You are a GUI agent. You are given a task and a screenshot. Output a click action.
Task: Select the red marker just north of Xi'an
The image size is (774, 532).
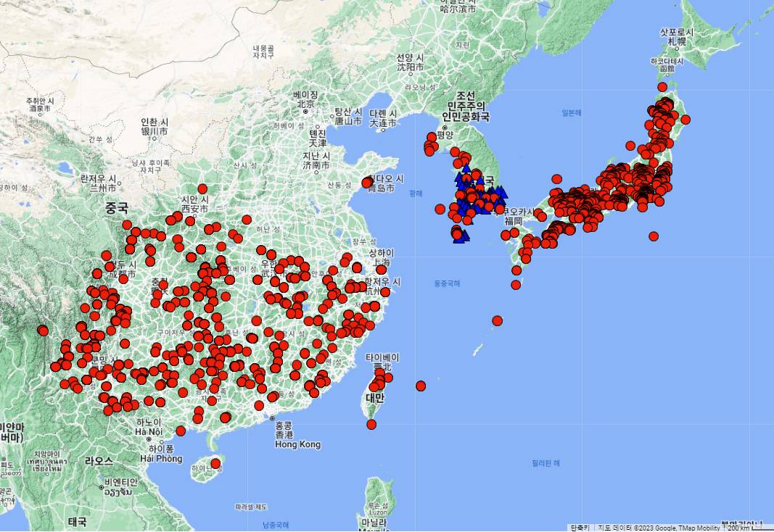point(202,188)
